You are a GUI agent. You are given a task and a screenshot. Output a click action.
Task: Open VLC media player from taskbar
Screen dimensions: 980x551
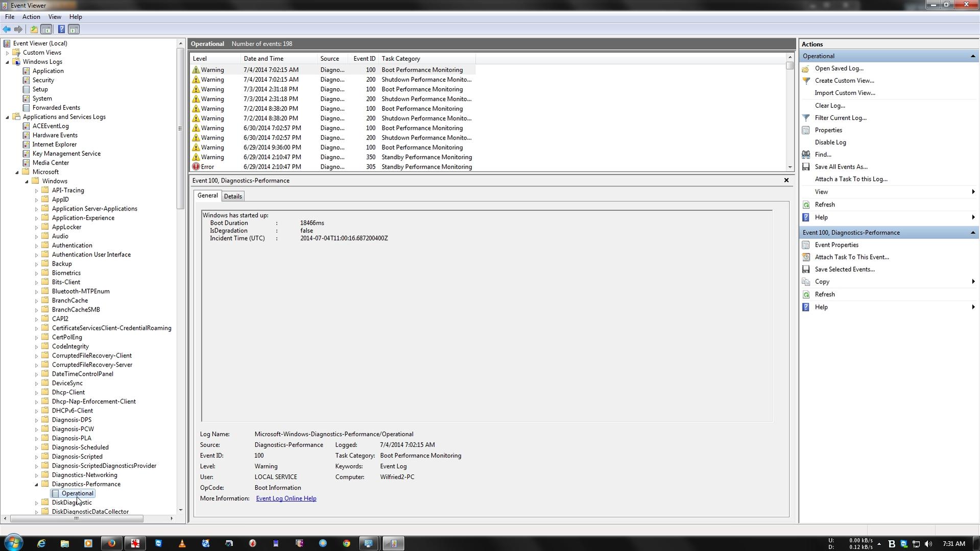coord(182,543)
